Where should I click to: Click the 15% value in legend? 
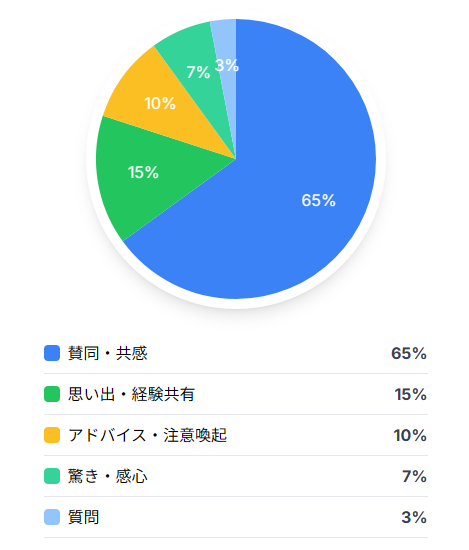(410, 394)
